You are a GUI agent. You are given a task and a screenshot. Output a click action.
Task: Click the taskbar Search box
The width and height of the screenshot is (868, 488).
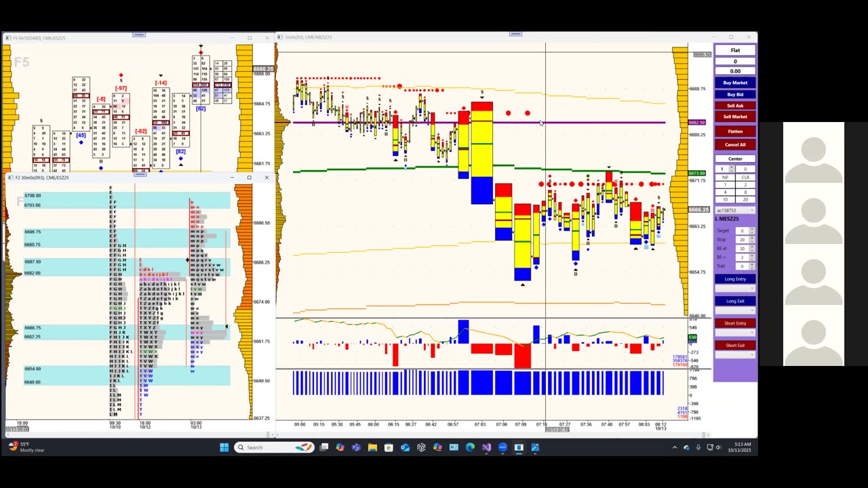pyautogui.click(x=275, y=447)
